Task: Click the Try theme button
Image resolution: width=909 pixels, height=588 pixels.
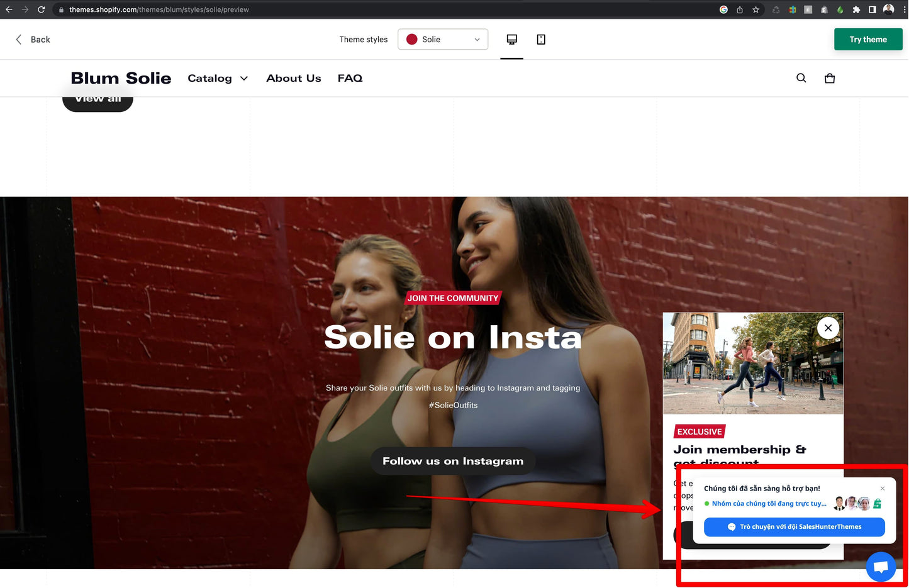Action: coord(867,40)
